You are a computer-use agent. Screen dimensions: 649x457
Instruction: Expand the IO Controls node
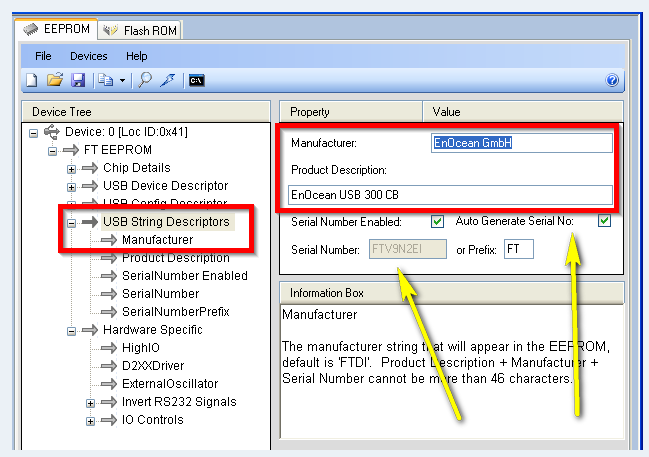(x=90, y=421)
